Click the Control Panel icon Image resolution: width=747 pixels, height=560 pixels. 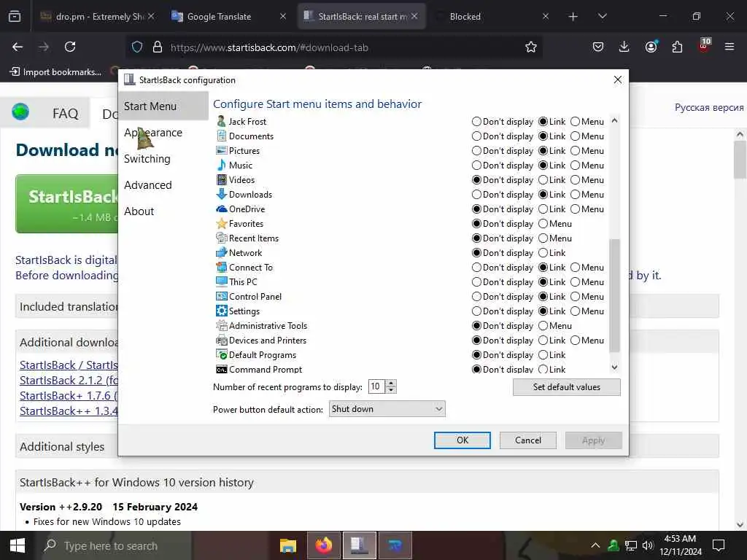[221, 297]
